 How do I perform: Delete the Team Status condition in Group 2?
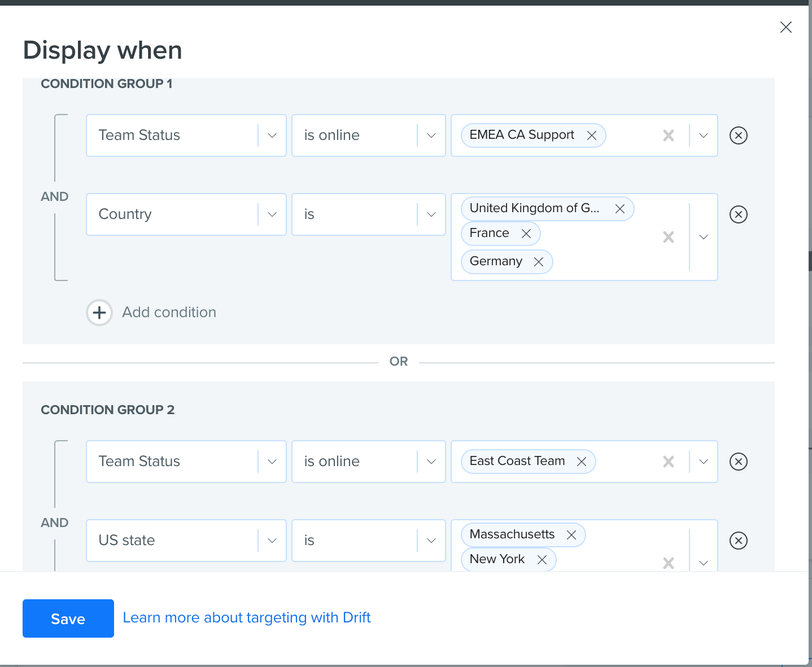pos(739,462)
